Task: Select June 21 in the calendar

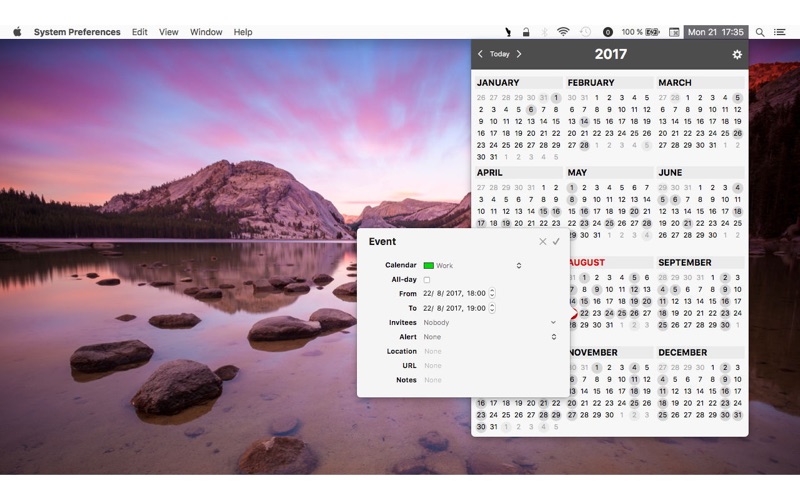Action: click(687, 223)
